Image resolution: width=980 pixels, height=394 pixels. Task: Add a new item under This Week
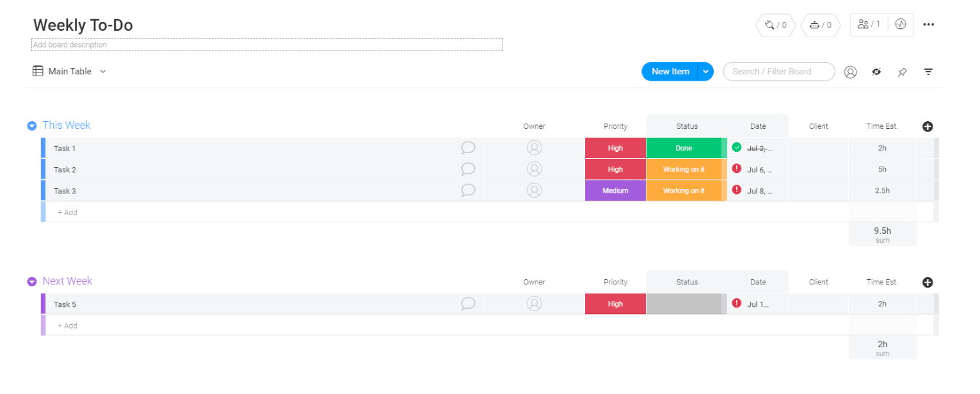(67, 212)
